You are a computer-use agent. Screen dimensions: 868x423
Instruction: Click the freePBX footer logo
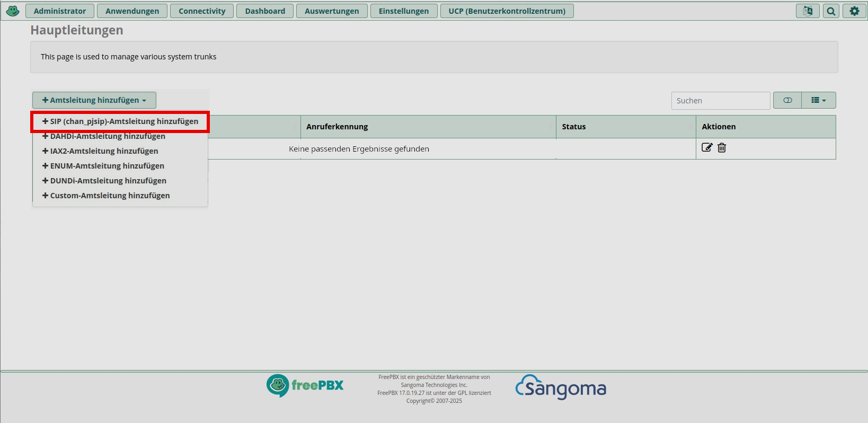click(305, 385)
